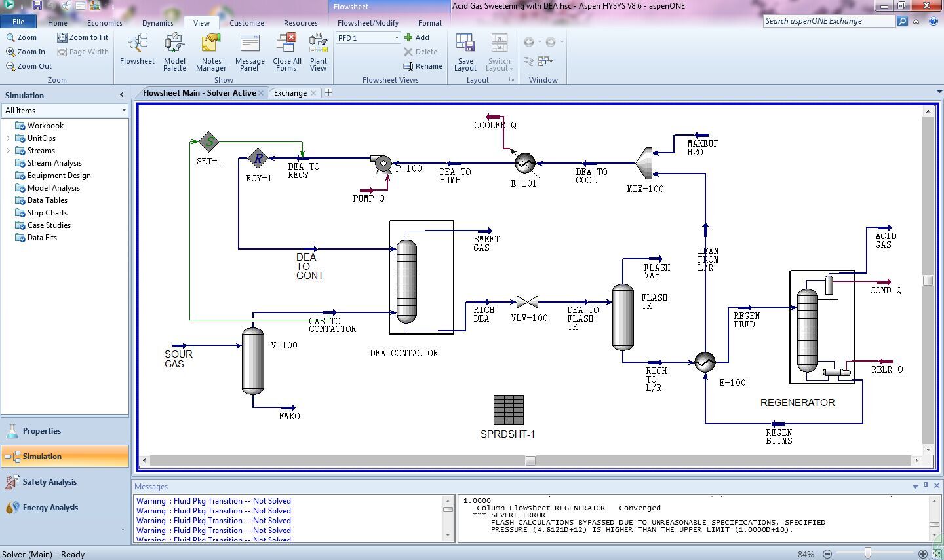This screenshot has width=944, height=560.
Task: Expand the Layout group dialog launcher
Action: click(x=512, y=80)
